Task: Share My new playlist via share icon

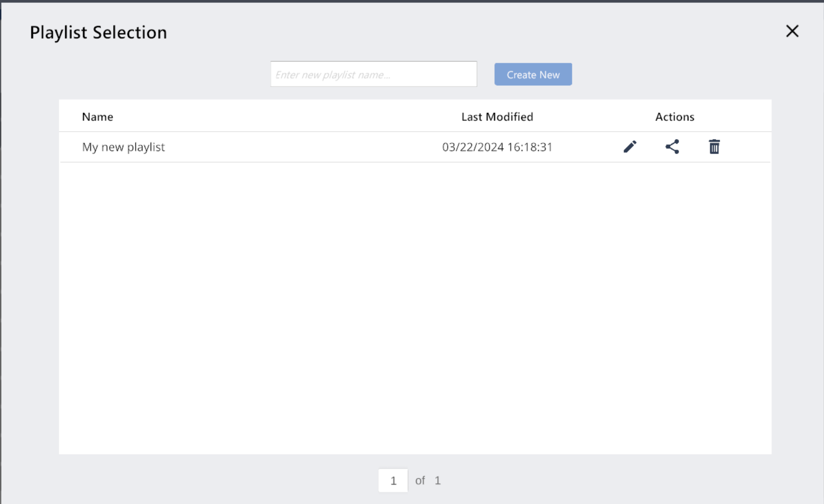Action: click(x=672, y=147)
